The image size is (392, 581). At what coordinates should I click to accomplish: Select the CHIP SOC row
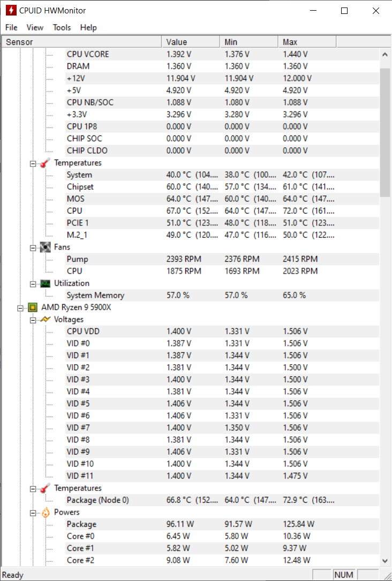point(222,139)
